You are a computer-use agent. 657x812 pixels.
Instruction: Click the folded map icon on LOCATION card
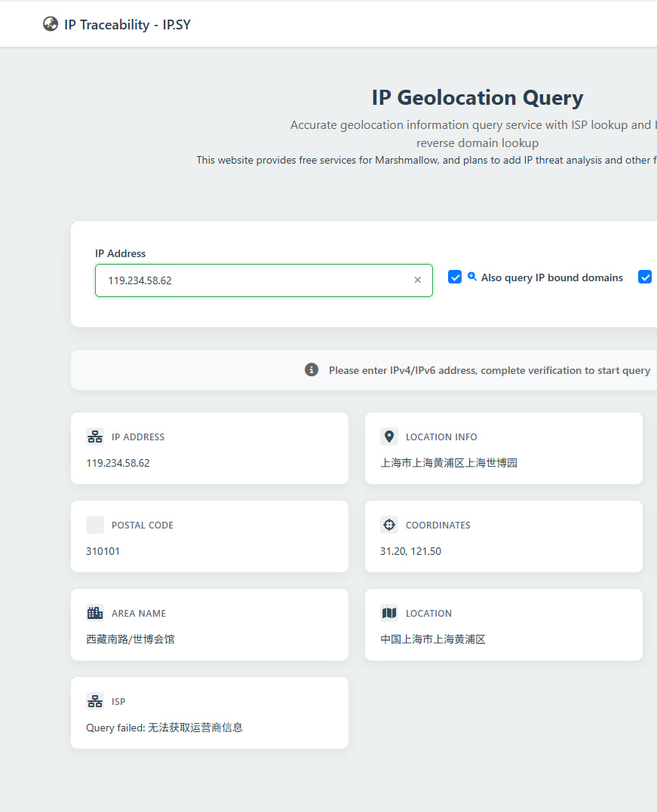[389, 613]
